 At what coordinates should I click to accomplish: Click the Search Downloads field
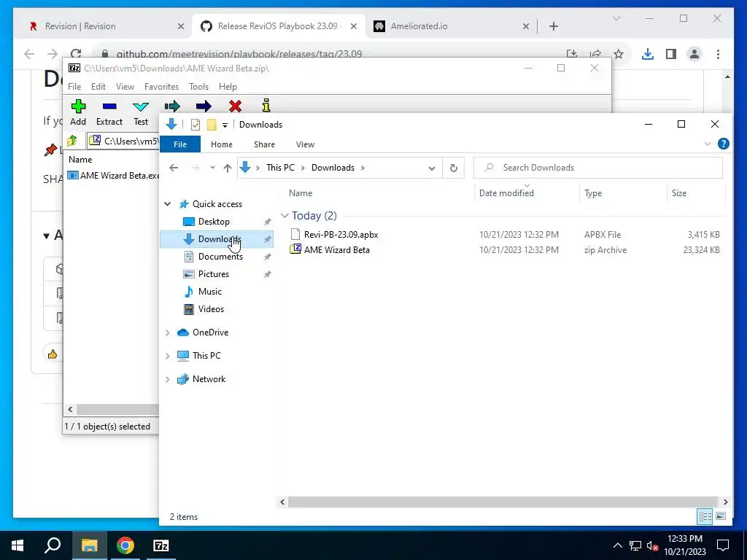tap(598, 168)
